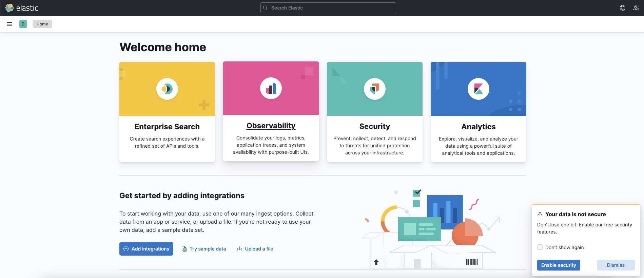Click the Elastic logo in header
Viewport: 644px width, 278px height.
22,8
